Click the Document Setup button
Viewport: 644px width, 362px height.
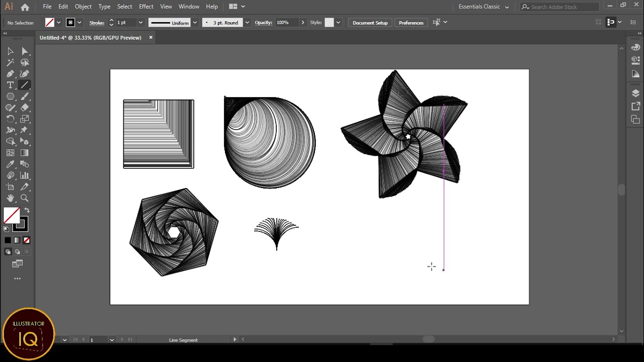(370, 23)
